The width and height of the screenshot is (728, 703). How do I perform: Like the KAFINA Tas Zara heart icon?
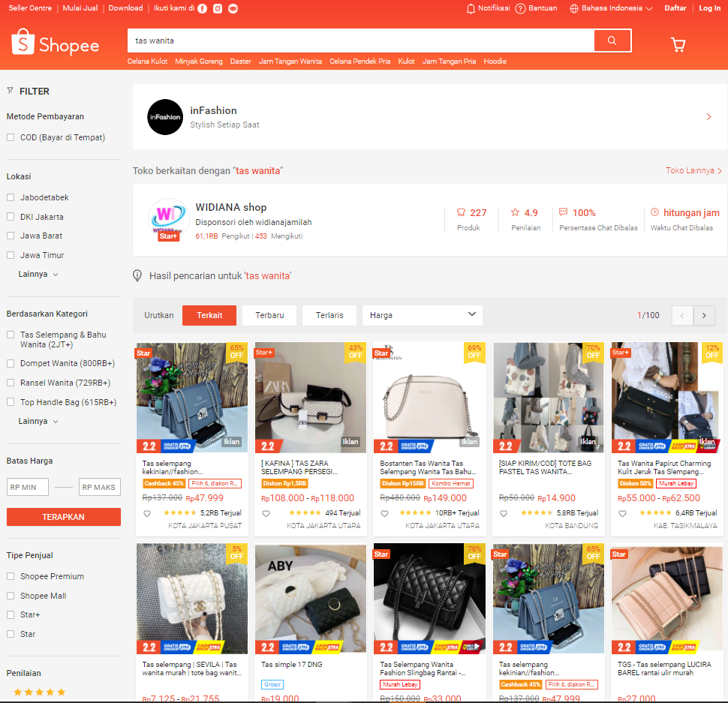[266, 513]
